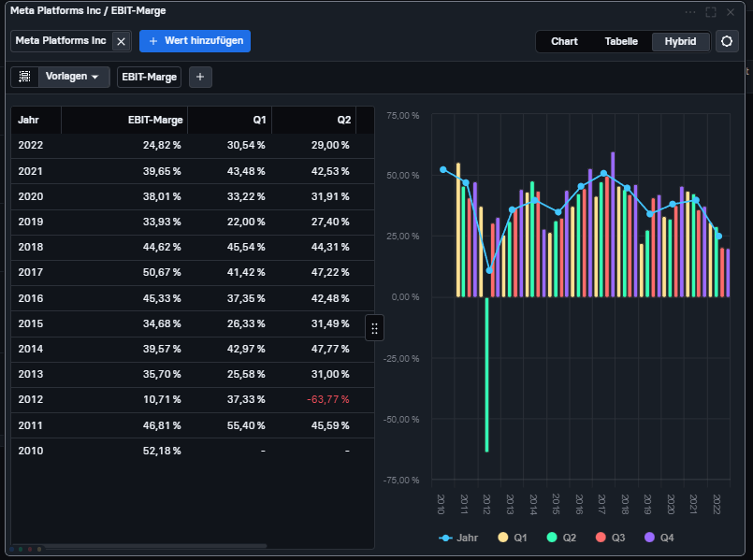Select the 2022 row year cell
This screenshot has width=753, height=560.
31,146
